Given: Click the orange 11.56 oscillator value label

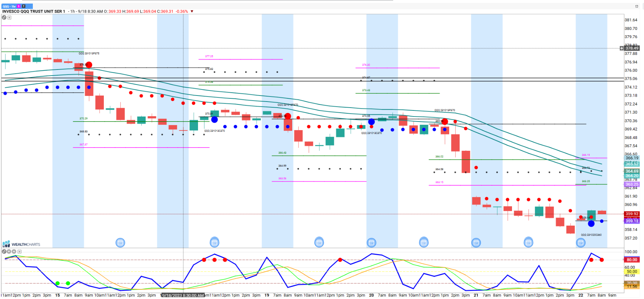Looking at the screenshot, I should [x=632, y=287].
